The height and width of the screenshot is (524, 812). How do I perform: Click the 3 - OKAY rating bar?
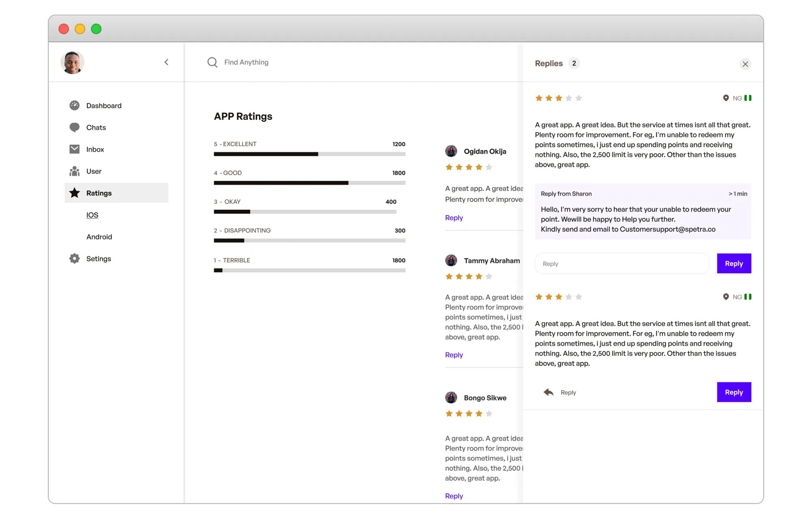tap(305, 212)
